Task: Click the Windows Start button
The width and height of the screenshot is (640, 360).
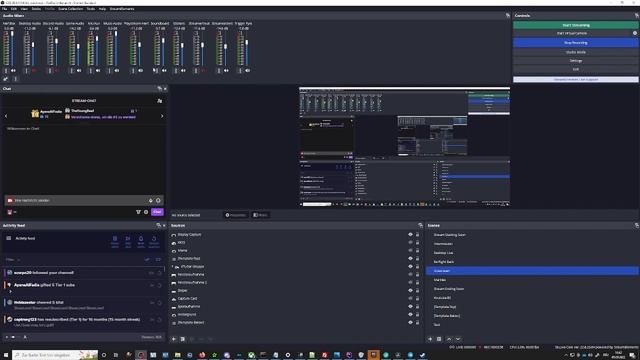Action: 6,355
